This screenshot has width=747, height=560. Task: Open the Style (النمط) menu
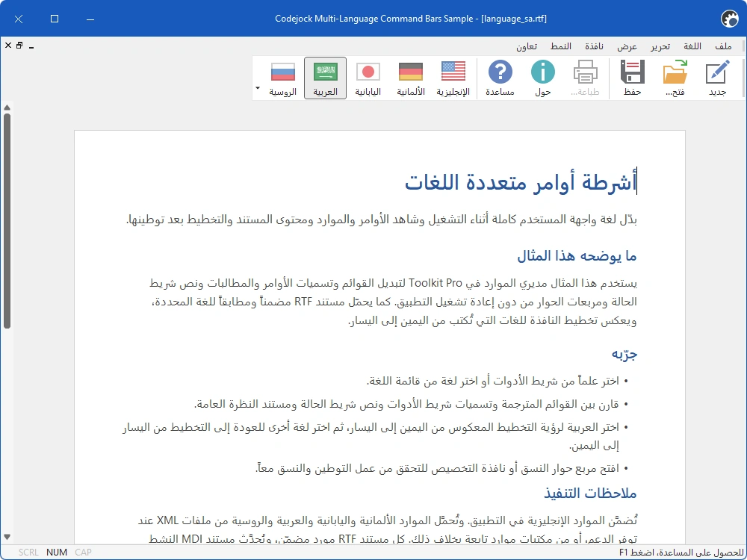coord(561,46)
